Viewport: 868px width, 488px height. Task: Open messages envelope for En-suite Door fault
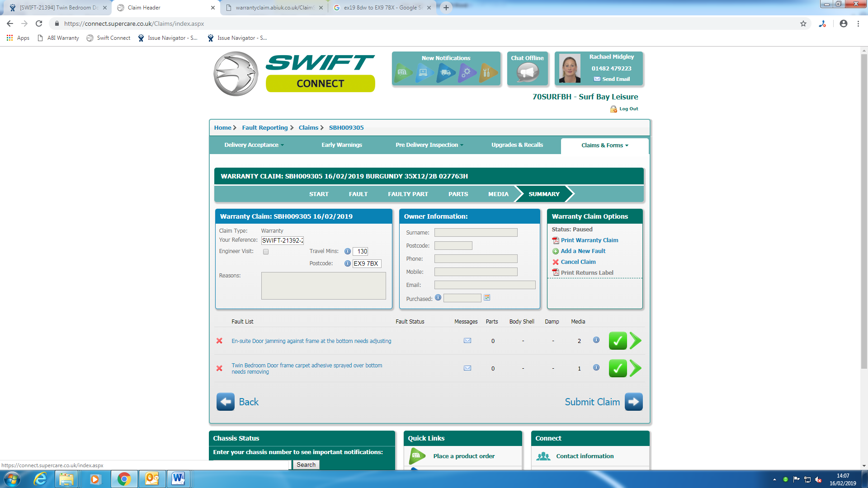pos(467,341)
